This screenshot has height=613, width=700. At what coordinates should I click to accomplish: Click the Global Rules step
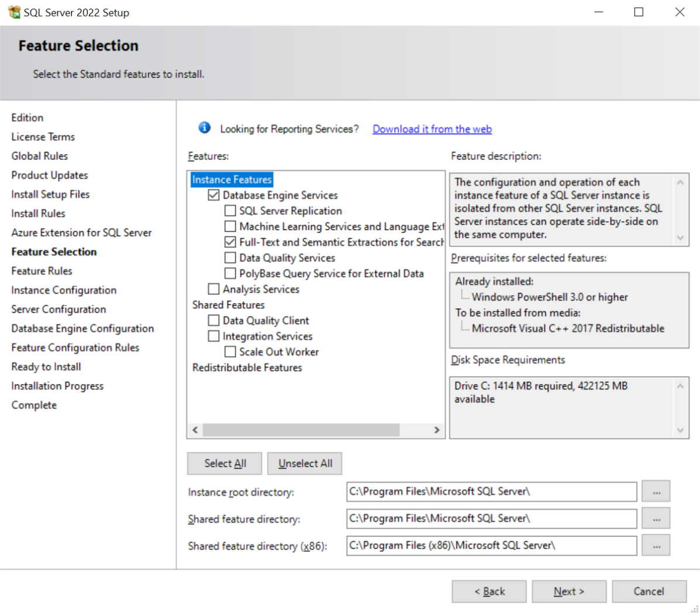point(40,156)
